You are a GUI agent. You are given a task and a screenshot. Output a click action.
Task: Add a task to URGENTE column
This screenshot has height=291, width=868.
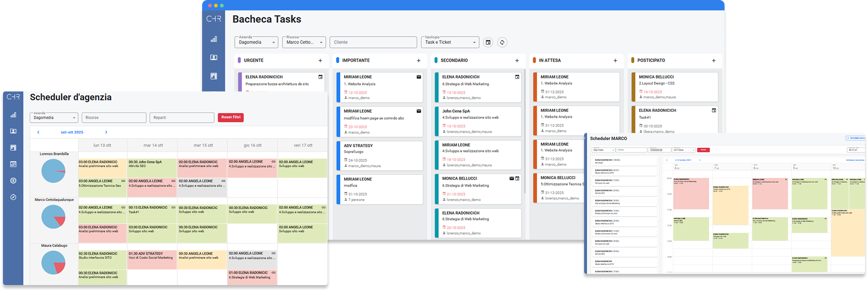[x=320, y=60]
